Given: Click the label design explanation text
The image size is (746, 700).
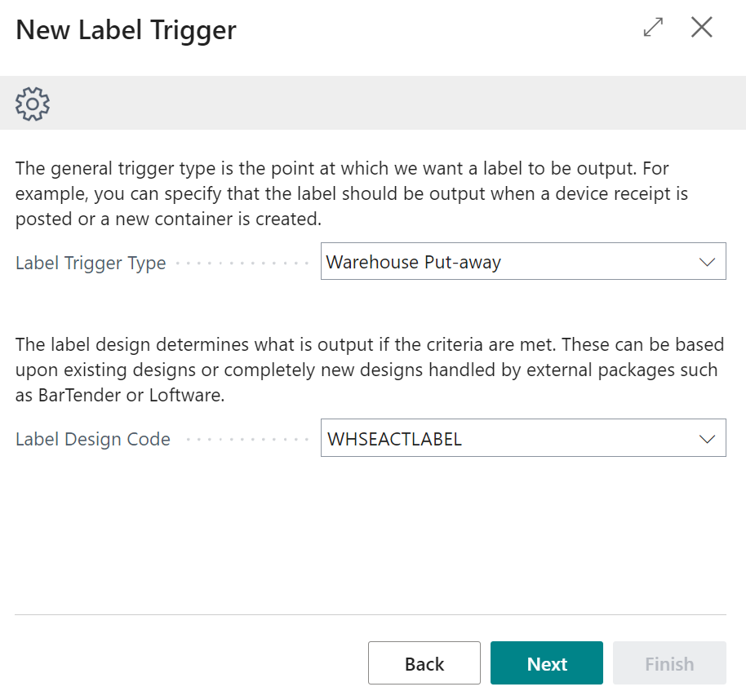Looking at the screenshot, I should tap(367, 370).
